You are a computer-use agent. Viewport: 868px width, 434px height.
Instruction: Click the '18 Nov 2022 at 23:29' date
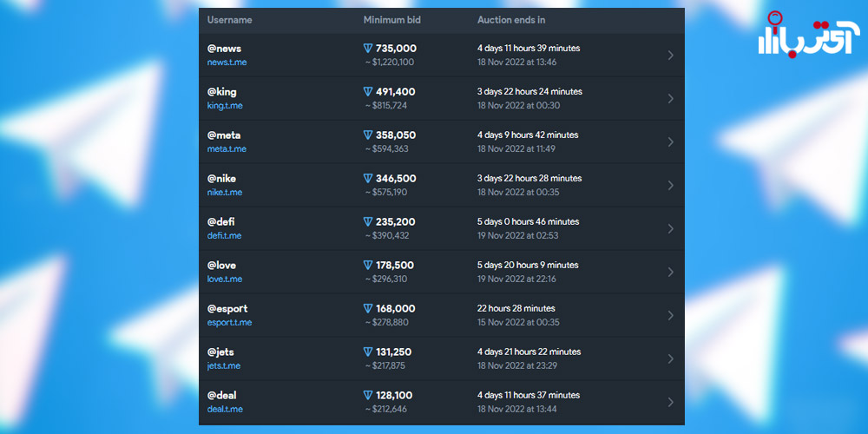click(517, 365)
